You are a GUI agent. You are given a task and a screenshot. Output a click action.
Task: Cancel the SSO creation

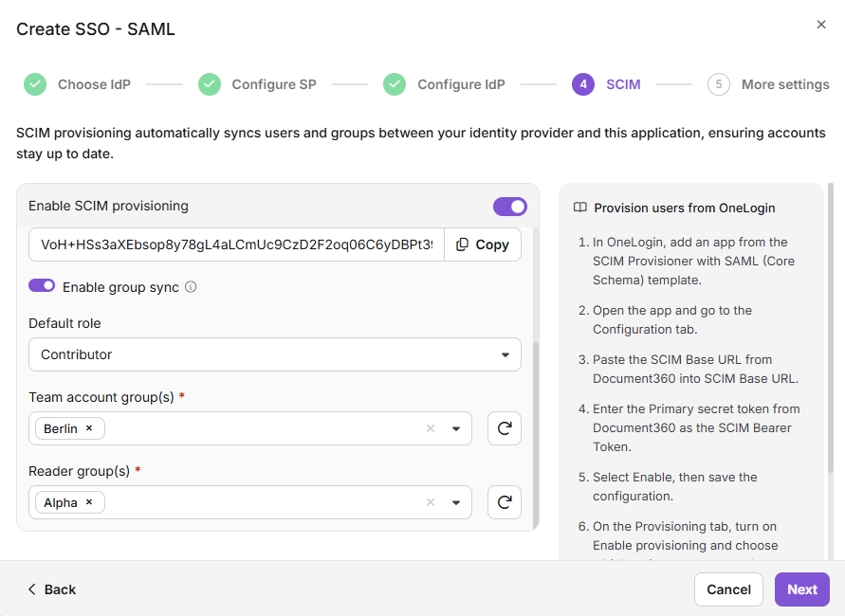[x=728, y=589]
